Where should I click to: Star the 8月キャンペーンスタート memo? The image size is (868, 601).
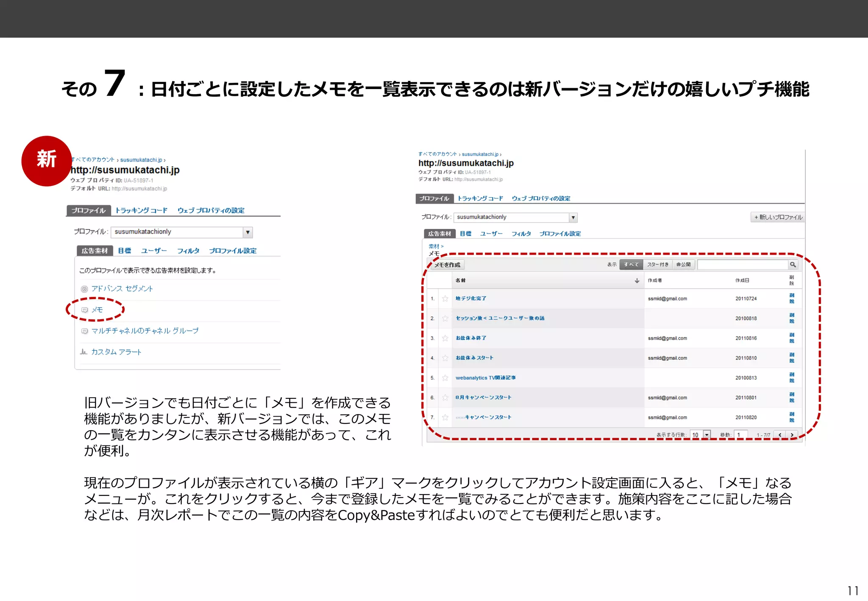[x=445, y=398]
